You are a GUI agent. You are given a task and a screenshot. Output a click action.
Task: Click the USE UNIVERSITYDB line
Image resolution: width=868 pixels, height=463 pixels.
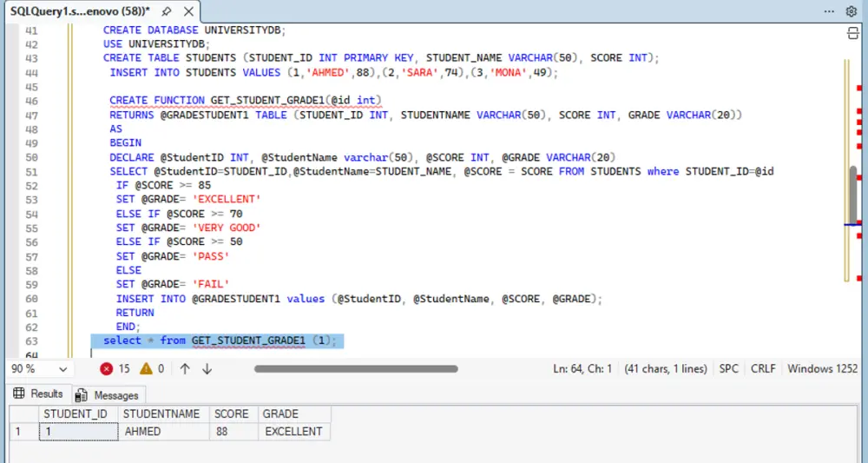click(x=156, y=43)
